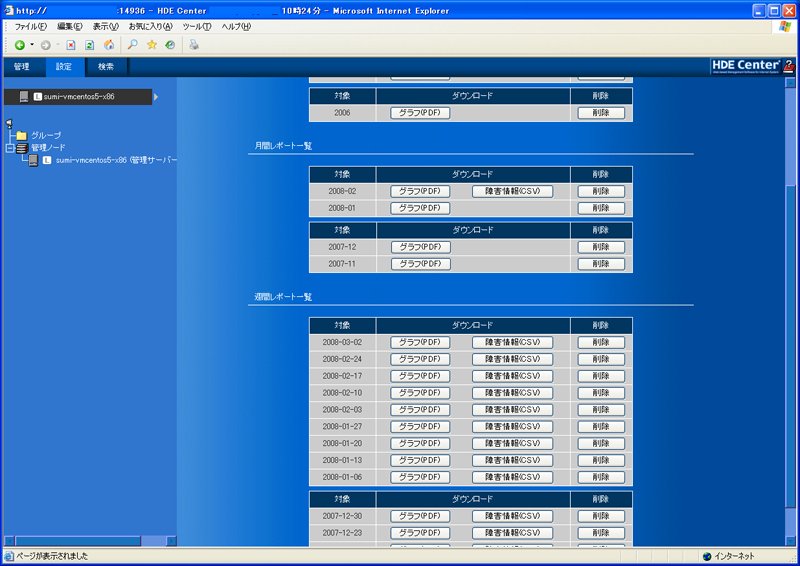800x566 pixels.
Task: Expand the arrow beside the selected-node bar
Action: (156, 96)
